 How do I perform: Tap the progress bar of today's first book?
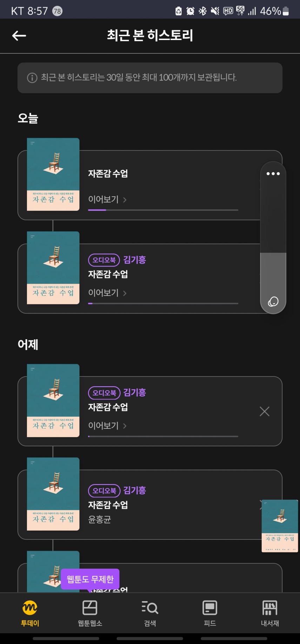[x=163, y=210]
